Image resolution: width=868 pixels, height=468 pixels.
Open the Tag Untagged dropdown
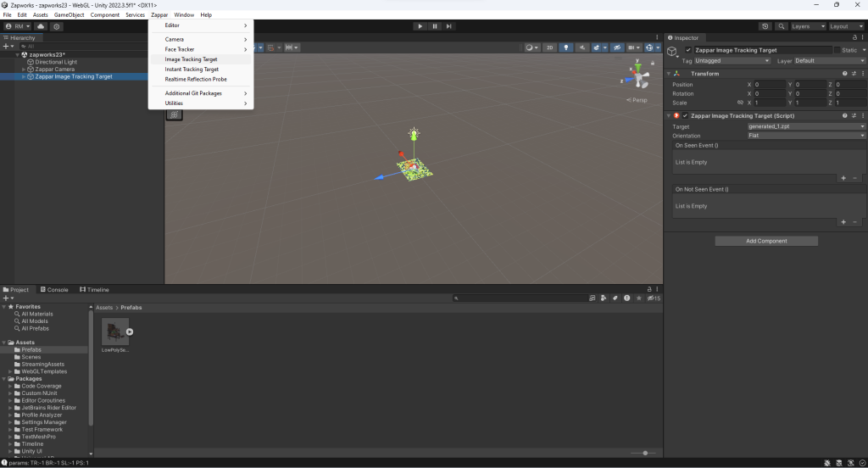click(x=732, y=61)
